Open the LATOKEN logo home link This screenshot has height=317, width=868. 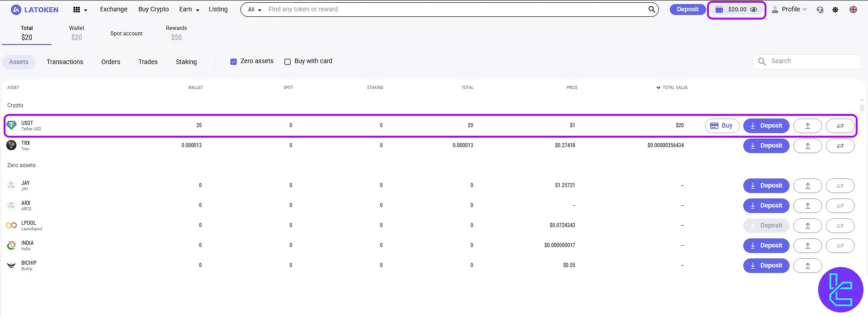point(35,10)
